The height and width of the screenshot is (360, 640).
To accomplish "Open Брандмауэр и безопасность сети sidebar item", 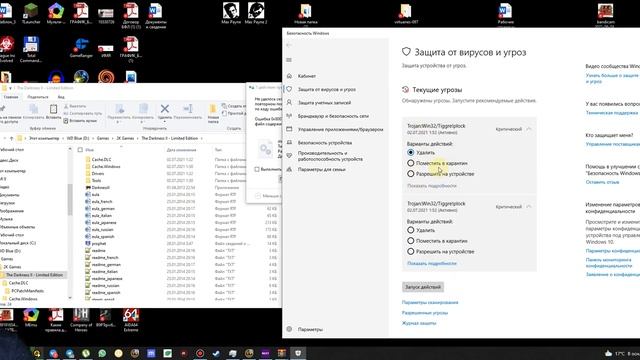I will [x=333, y=116].
